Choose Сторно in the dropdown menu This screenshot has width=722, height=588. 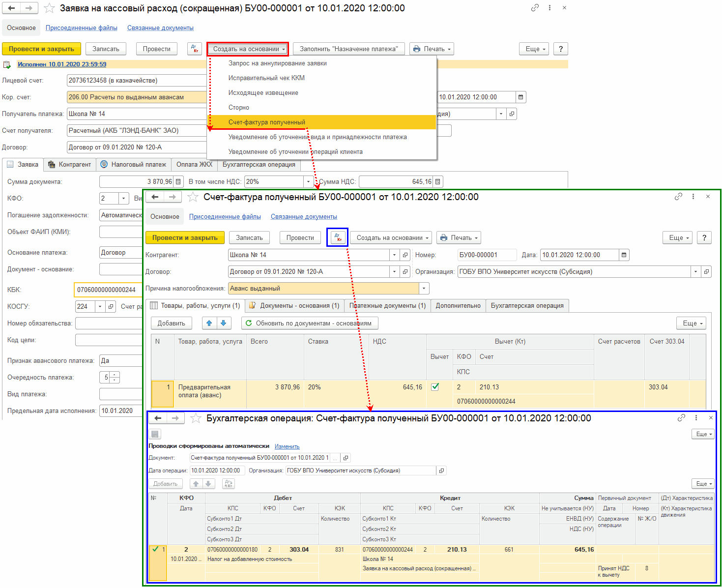click(322, 107)
